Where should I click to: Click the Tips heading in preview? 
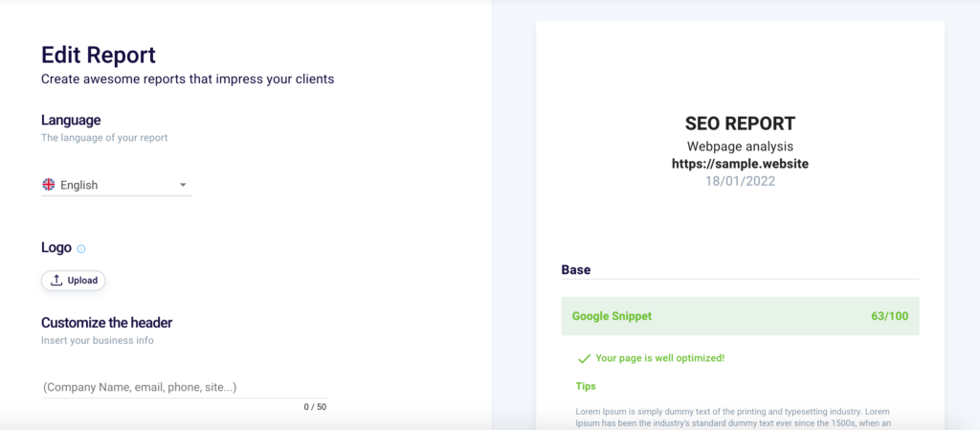tap(586, 386)
